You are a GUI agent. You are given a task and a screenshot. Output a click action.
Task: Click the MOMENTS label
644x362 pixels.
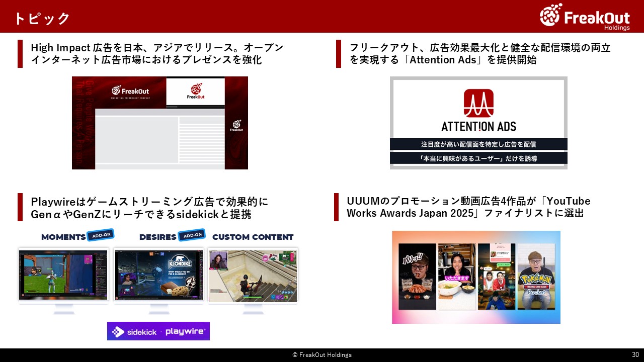[x=63, y=237]
